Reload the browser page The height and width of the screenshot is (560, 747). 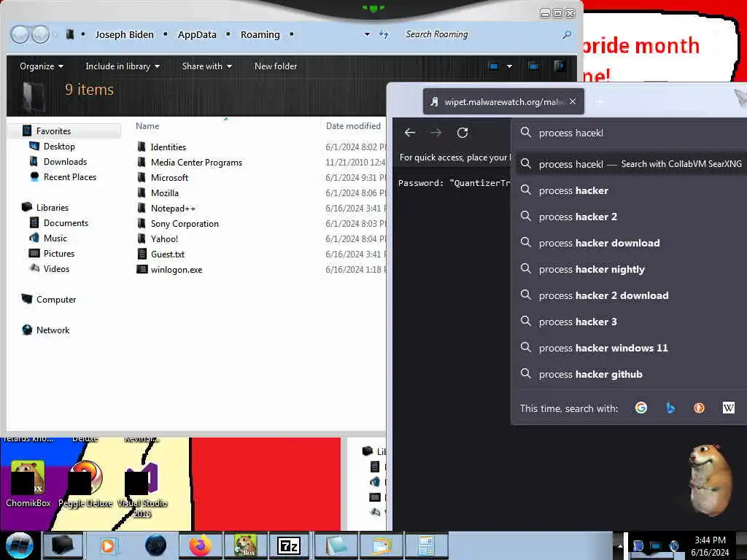click(462, 133)
